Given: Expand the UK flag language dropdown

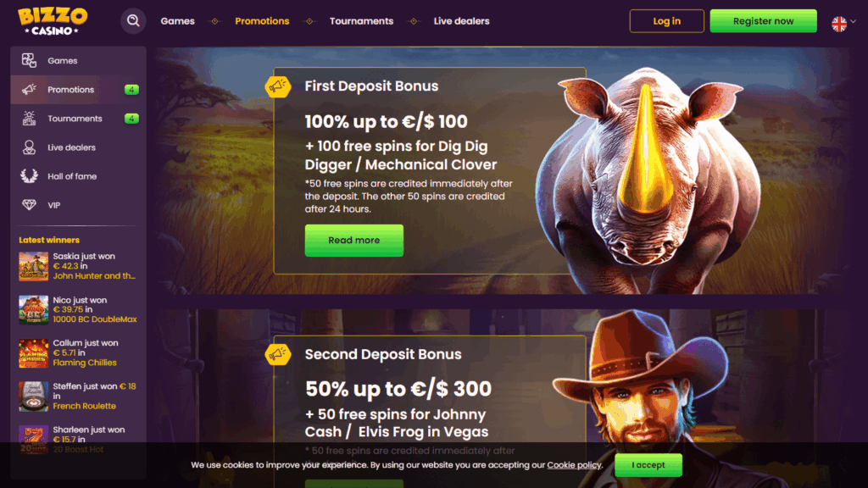Looking at the screenshot, I should pyautogui.click(x=843, y=23).
